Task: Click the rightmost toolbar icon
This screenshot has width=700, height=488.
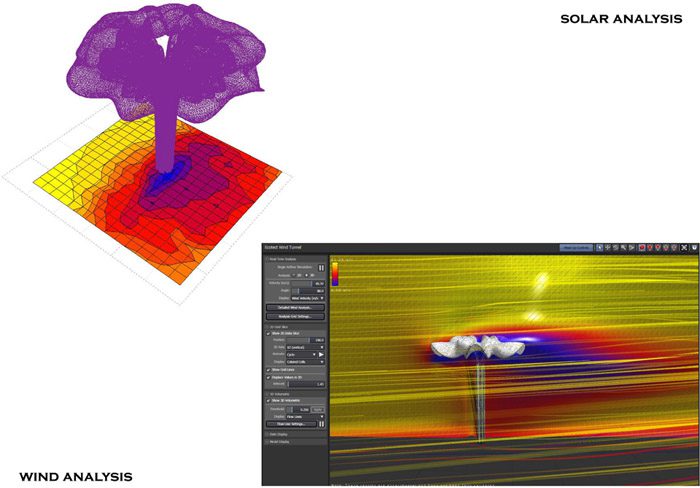Action: coord(694,247)
